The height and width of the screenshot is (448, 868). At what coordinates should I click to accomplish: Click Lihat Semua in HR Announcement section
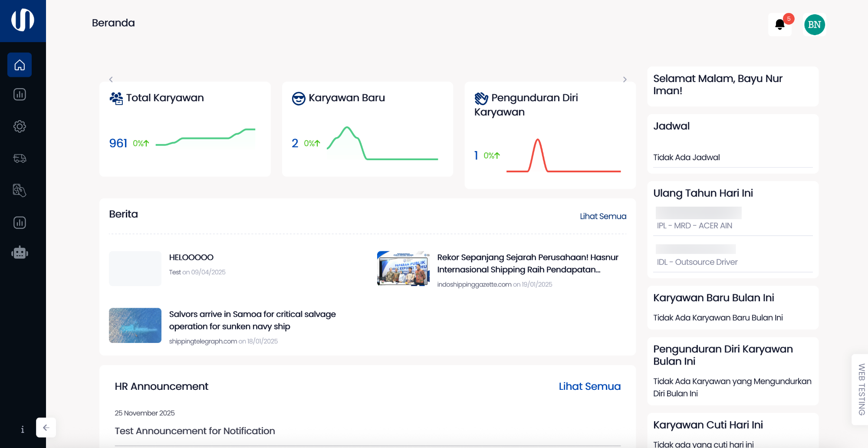coord(589,386)
